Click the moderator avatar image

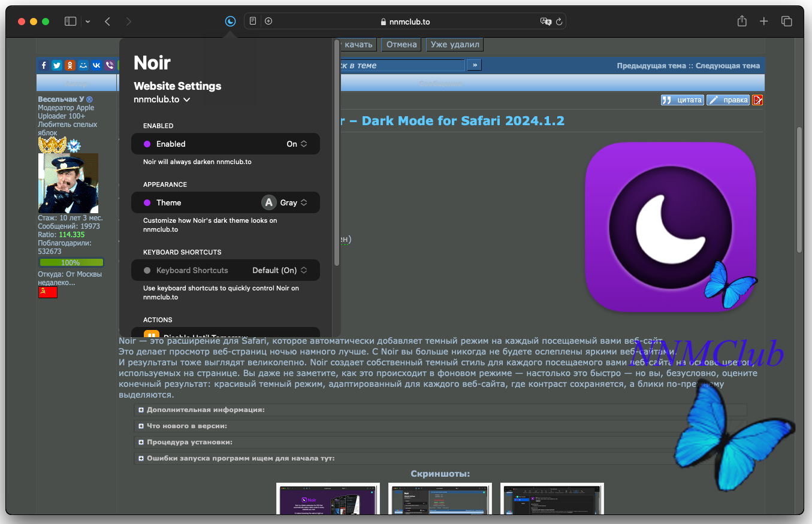click(x=68, y=183)
